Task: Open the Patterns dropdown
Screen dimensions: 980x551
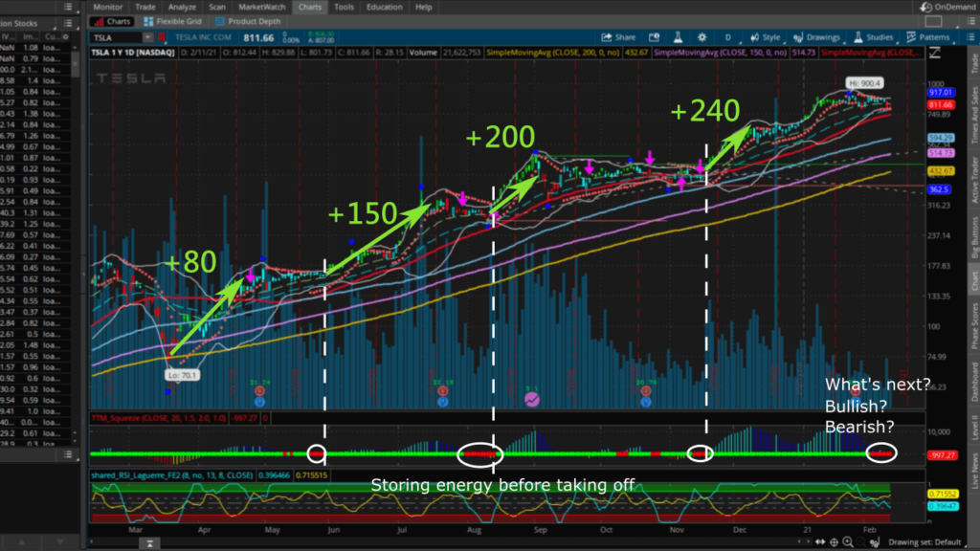Action: tap(928, 37)
